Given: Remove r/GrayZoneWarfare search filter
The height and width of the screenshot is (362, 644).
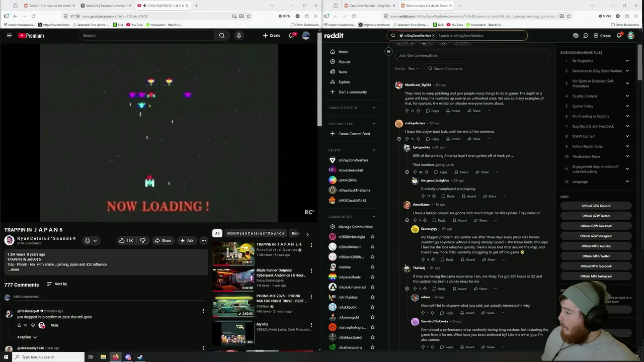Looking at the screenshot, I should (433, 36).
